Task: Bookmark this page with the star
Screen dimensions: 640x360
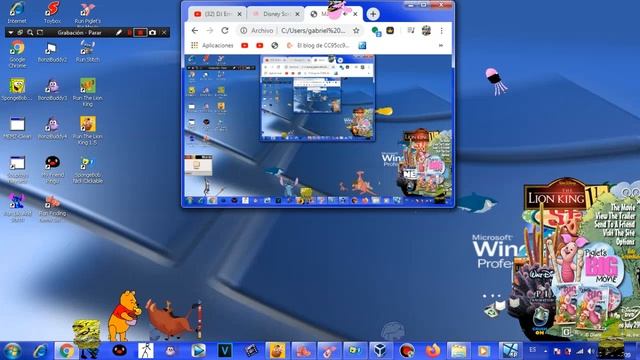Action: [x=356, y=31]
